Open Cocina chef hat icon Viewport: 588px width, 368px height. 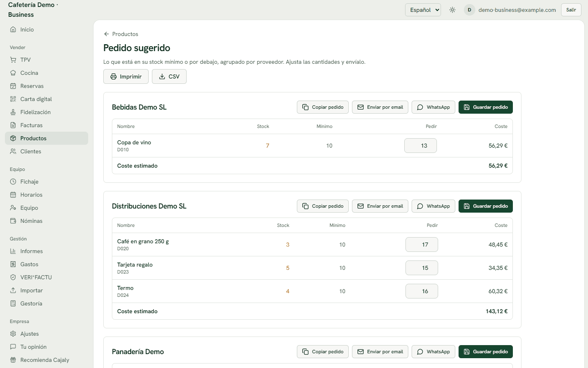(x=13, y=73)
